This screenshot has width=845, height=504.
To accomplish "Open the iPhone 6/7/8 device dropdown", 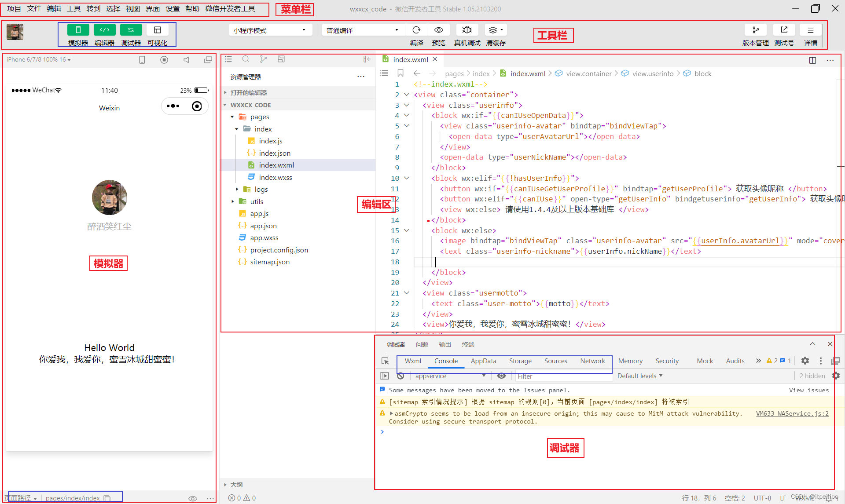I will point(39,59).
